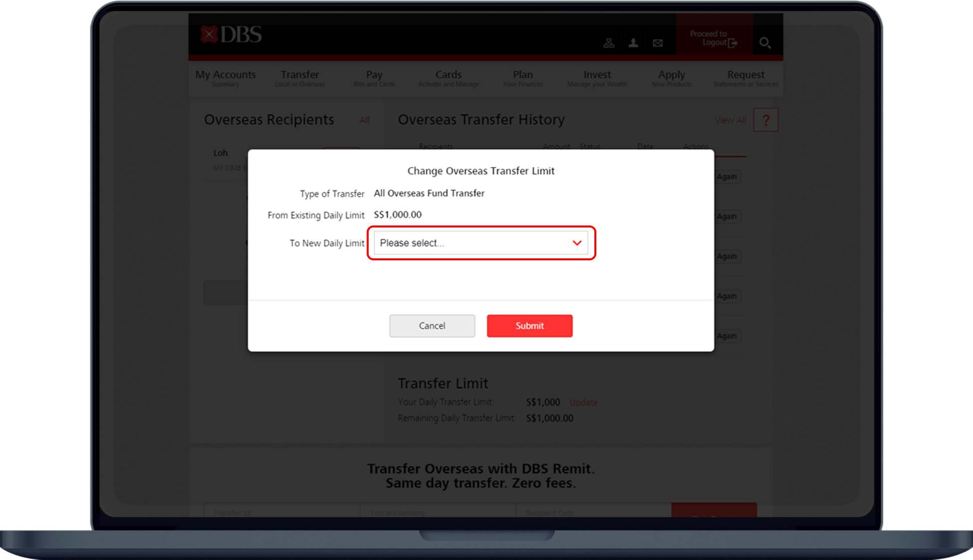Open the Request menu
The width and height of the screenshot is (973, 560).
coord(745,78)
